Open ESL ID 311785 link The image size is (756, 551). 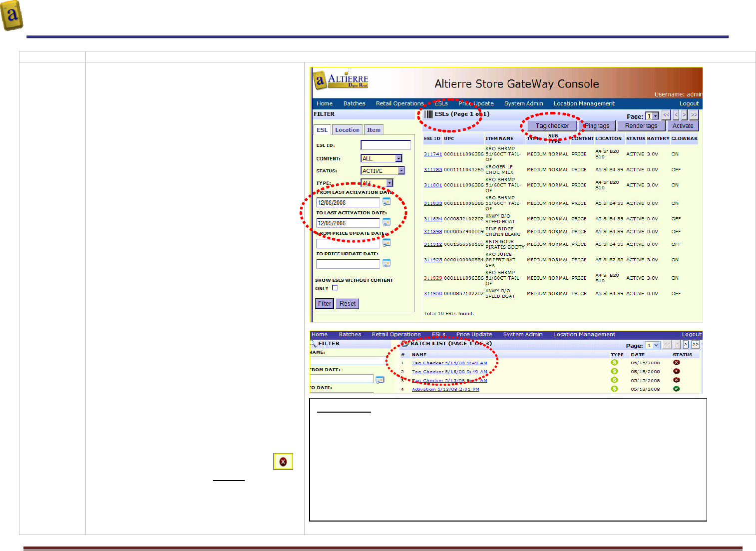pos(433,170)
